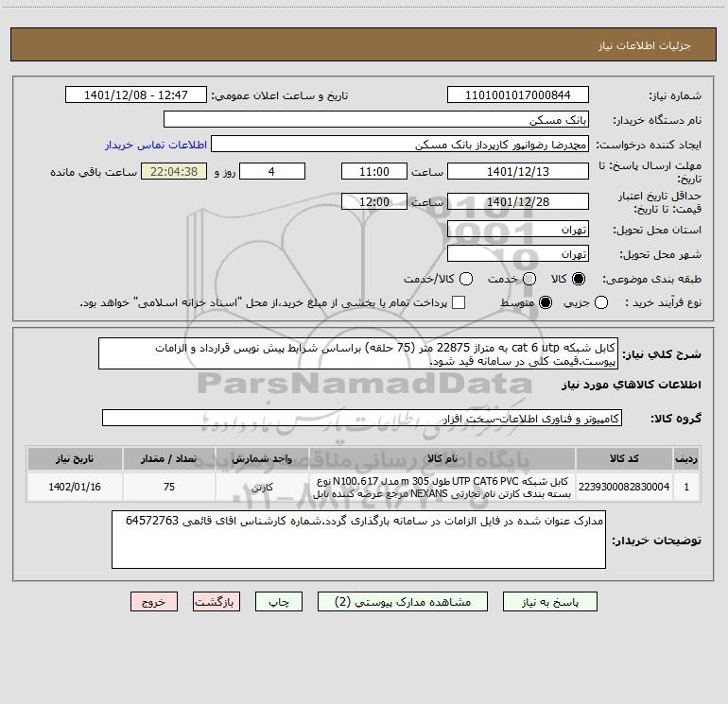The image size is (728, 704).
Task: Click the row number cell 1
Action: 686,487
